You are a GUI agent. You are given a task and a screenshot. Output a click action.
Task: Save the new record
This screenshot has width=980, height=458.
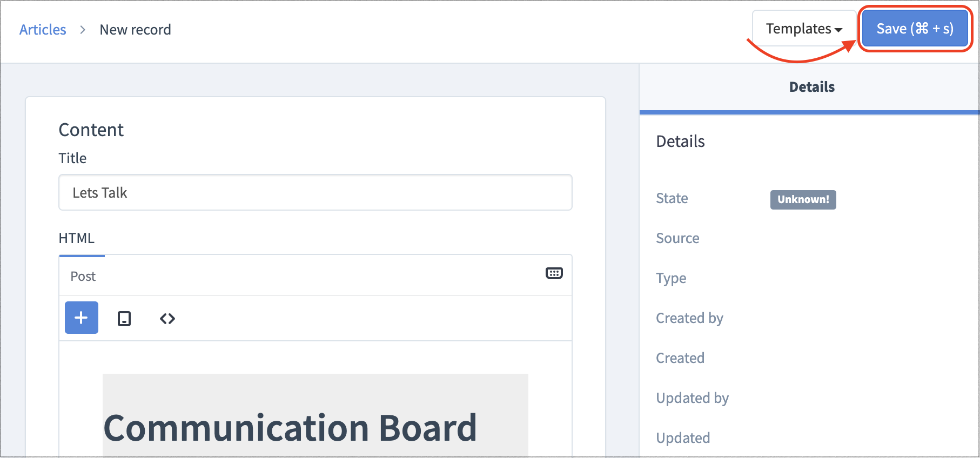[x=914, y=28]
